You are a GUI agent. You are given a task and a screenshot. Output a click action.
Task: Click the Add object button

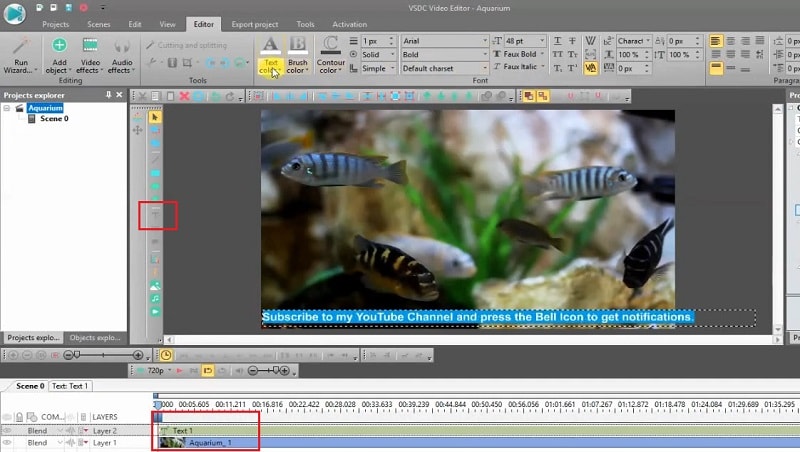[x=59, y=56]
